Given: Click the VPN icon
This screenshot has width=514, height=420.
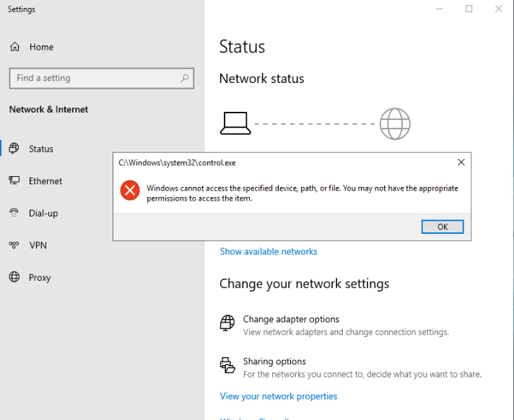Looking at the screenshot, I should 14,245.
